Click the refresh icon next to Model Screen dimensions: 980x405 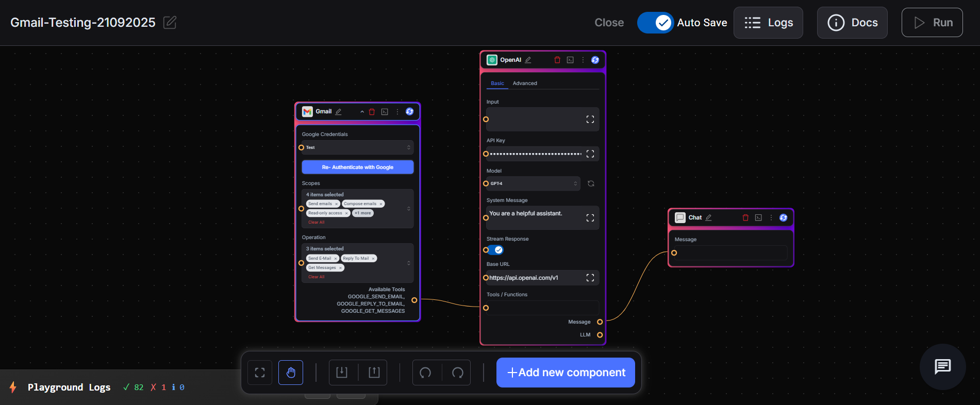pos(591,183)
